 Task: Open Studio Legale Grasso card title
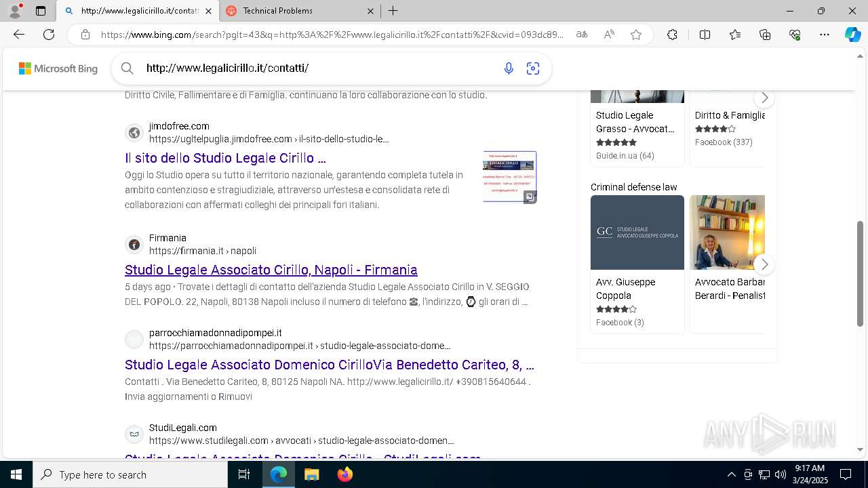(635, 122)
